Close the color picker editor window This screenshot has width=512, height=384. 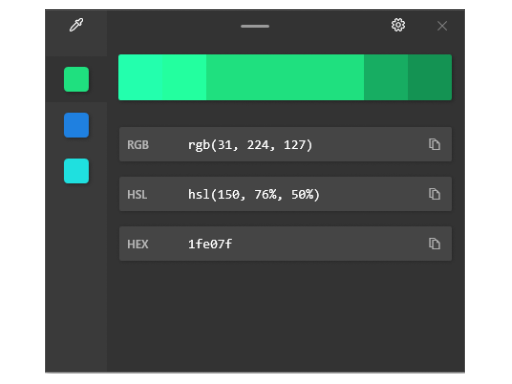[442, 26]
